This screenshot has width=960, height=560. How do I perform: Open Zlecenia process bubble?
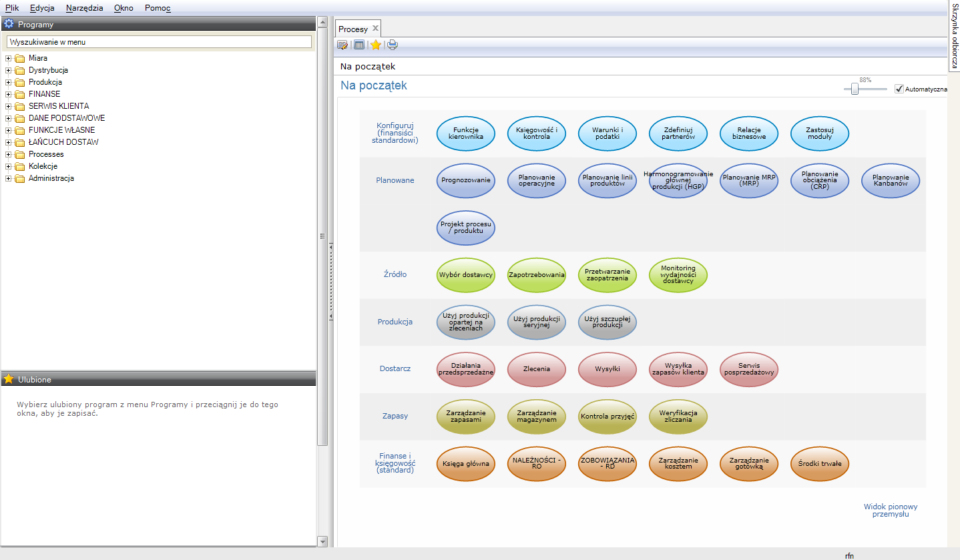(x=537, y=369)
